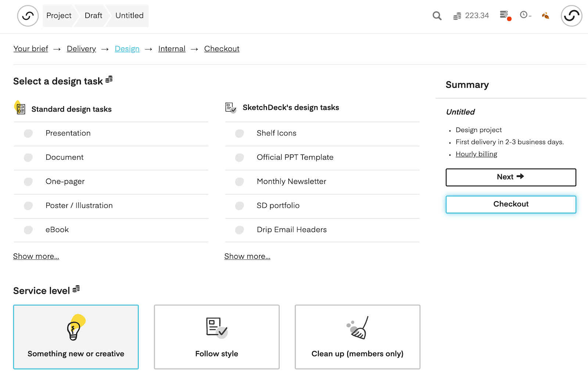Select the eBook radio button
Image resolution: width=588 pixels, height=387 pixels.
(x=28, y=230)
